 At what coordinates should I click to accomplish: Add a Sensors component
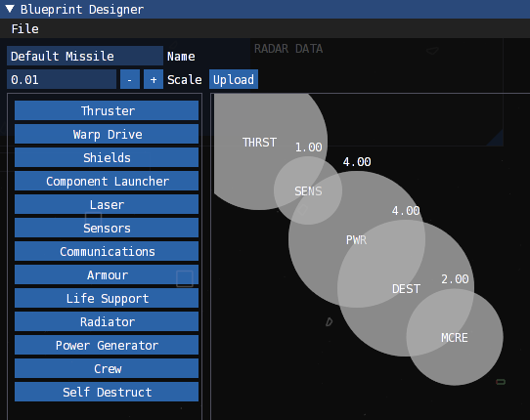(107, 228)
